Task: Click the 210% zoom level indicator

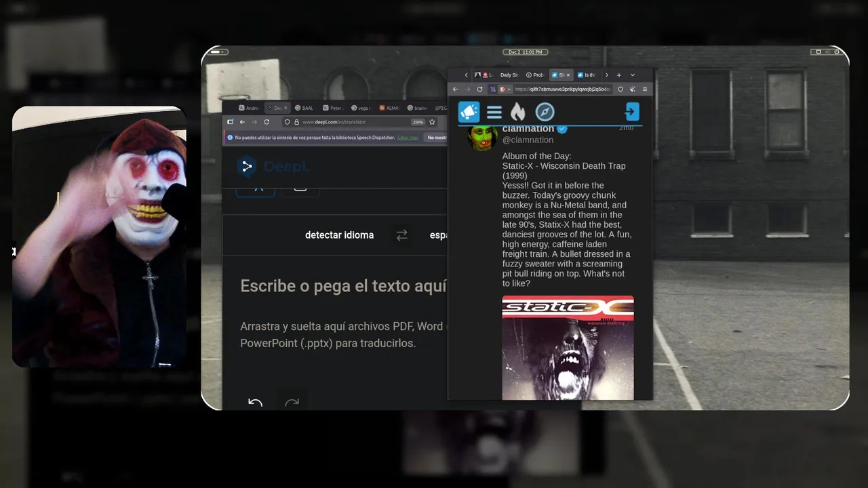Action: pyautogui.click(x=418, y=122)
